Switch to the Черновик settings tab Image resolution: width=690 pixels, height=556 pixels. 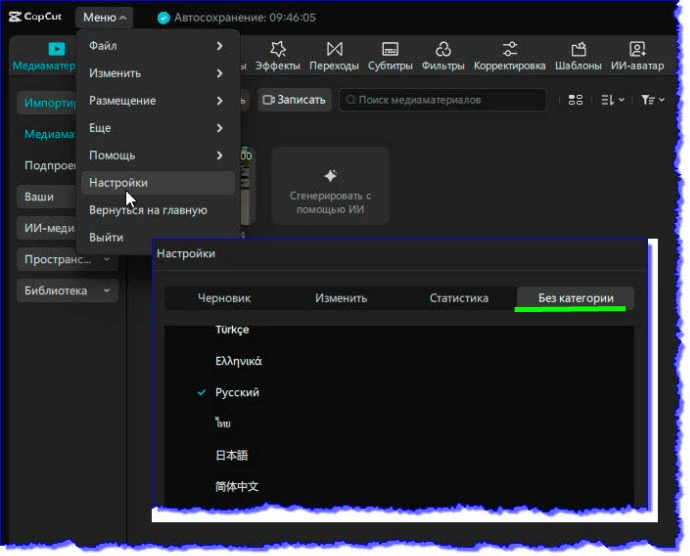[224, 298]
